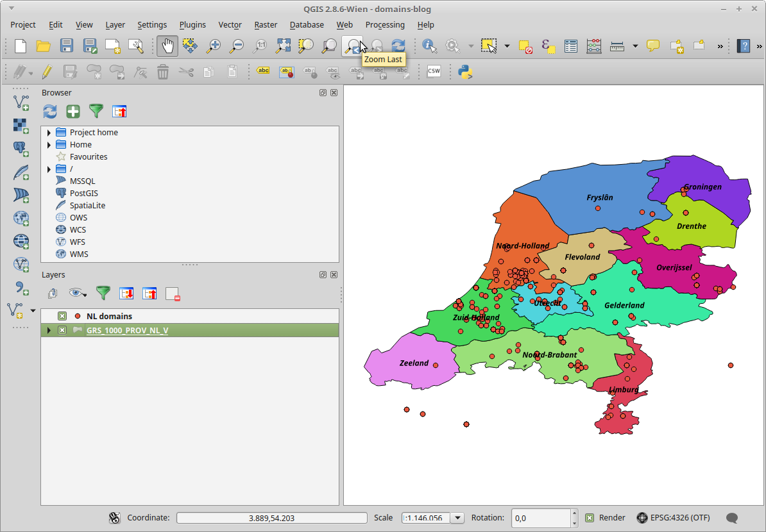Click the Save Project icon
The image size is (766, 532).
[x=67, y=46]
